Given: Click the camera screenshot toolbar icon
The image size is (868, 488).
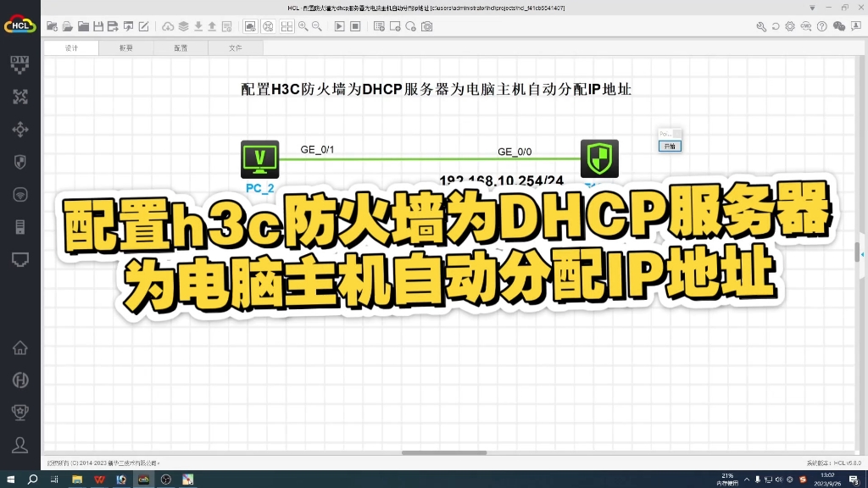Looking at the screenshot, I should point(427,26).
